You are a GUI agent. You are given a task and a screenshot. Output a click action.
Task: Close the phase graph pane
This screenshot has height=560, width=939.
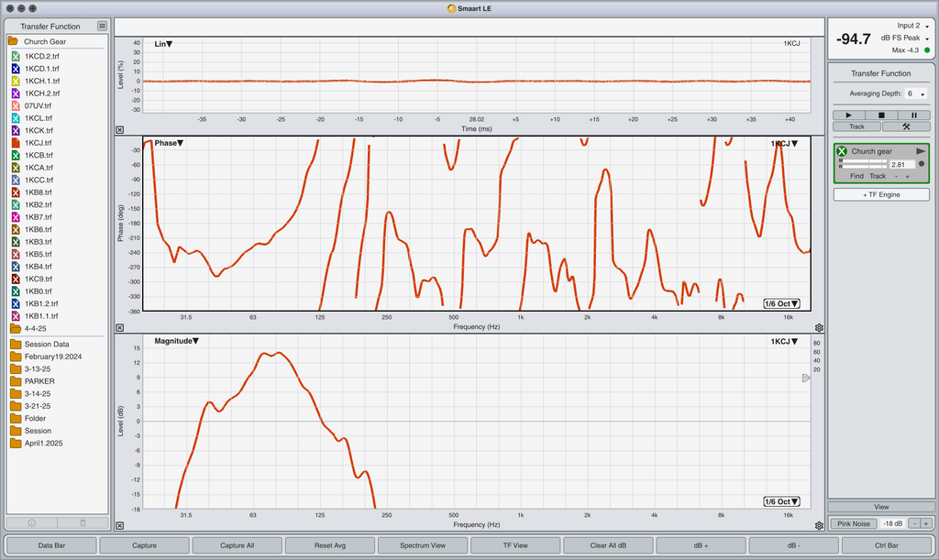pos(119,327)
